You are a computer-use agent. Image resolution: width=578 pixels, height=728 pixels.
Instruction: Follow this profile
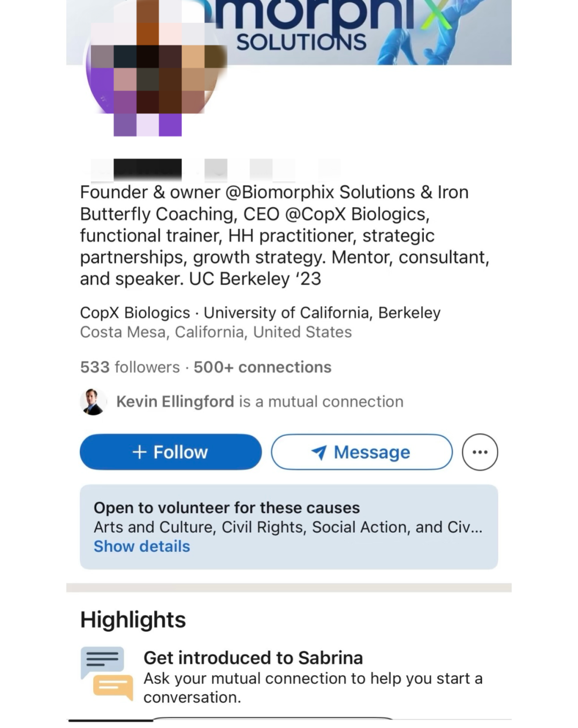(x=171, y=452)
